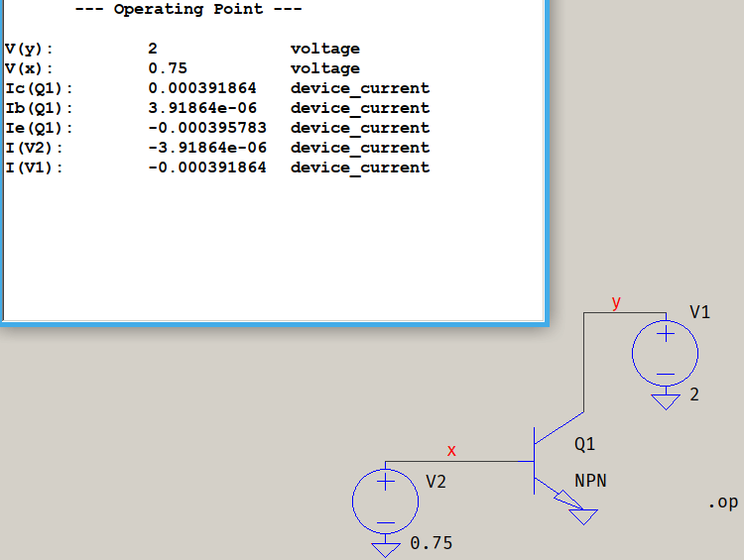The width and height of the screenshot is (744, 560).
Task: Click the Q1 reference designator label
Action: 584,444
